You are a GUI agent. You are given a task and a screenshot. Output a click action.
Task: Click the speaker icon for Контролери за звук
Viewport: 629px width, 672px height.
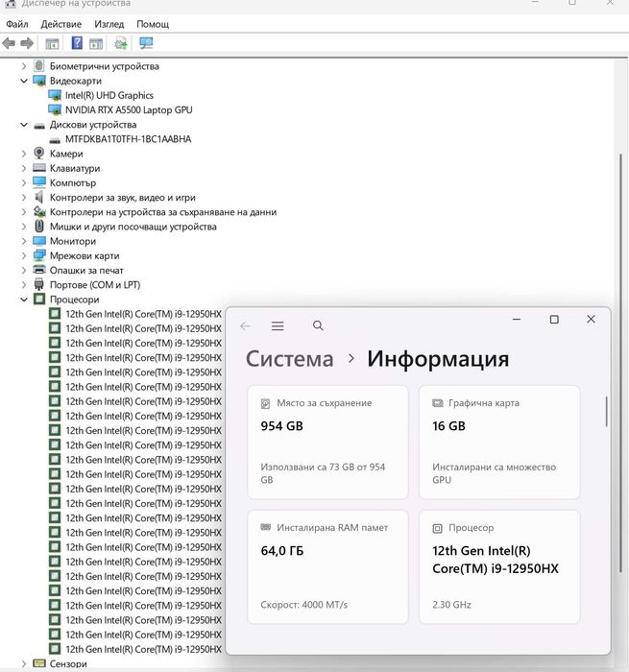point(39,197)
